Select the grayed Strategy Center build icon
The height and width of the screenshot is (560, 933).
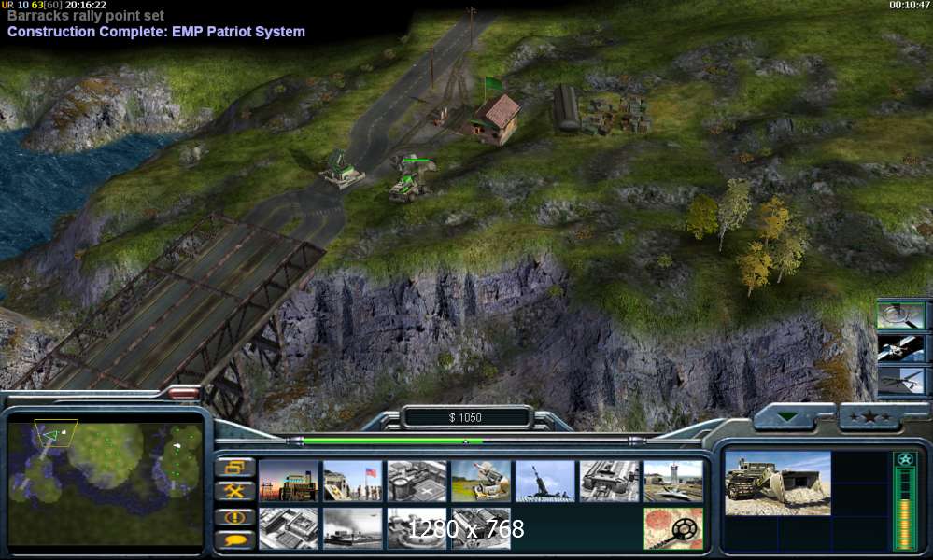point(289,528)
